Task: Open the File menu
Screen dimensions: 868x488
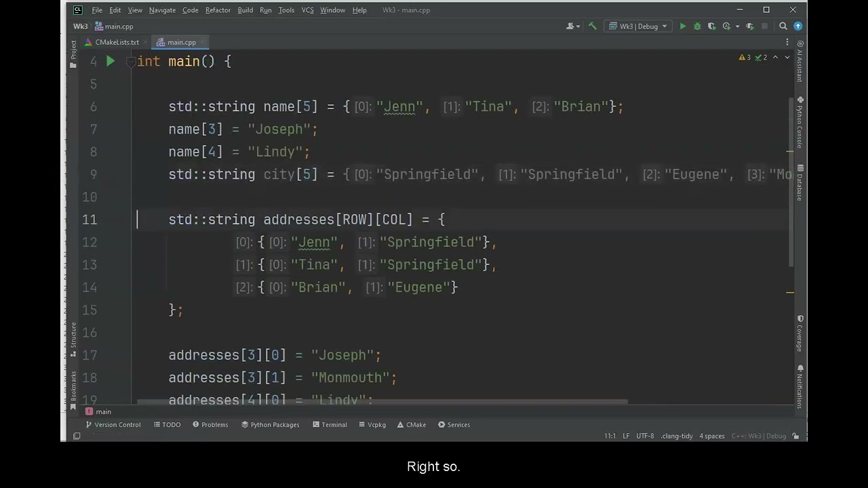Action: pos(97,10)
